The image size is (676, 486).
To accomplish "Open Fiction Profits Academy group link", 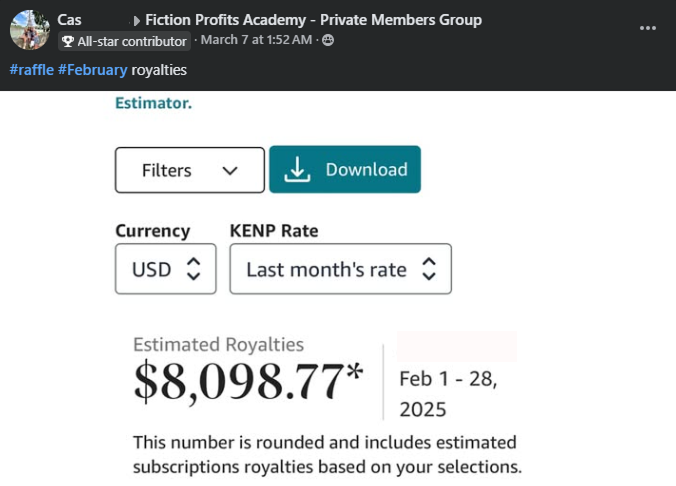I will [x=313, y=20].
